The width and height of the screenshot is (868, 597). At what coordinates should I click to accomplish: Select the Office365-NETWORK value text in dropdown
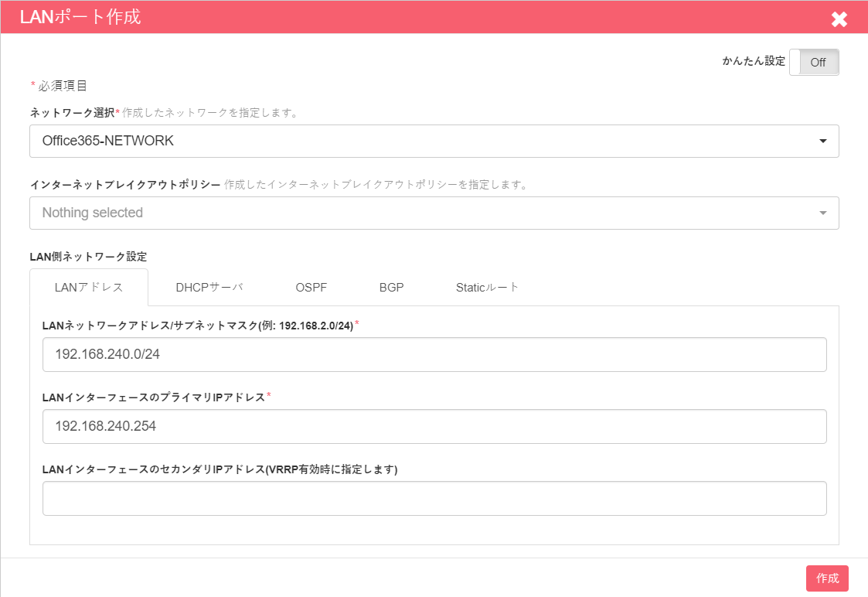[108, 141]
